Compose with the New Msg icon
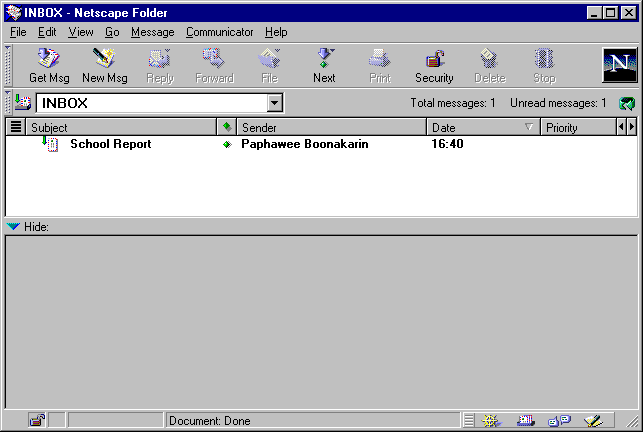Image resolution: width=643 pixels, height=432 pixels. (104, 58)
